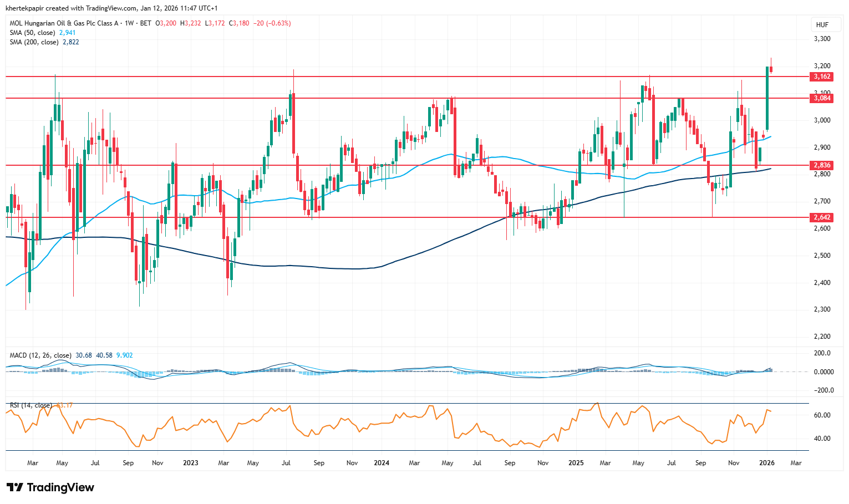Click the HUF currency box

[x=822, y=25]
